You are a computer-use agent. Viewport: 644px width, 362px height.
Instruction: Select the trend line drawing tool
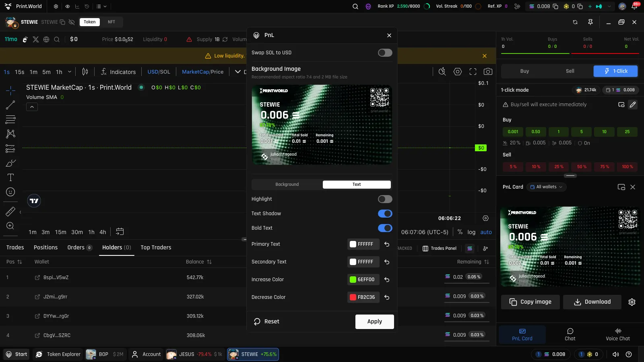(x=10, y=105)
